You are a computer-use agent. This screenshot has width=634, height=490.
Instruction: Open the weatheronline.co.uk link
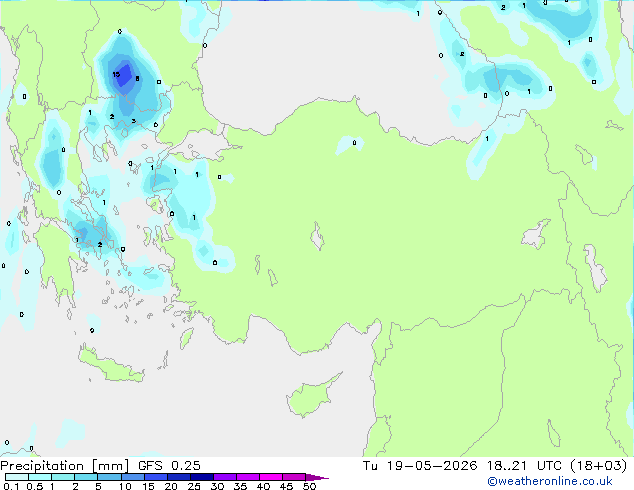[550, 481]
